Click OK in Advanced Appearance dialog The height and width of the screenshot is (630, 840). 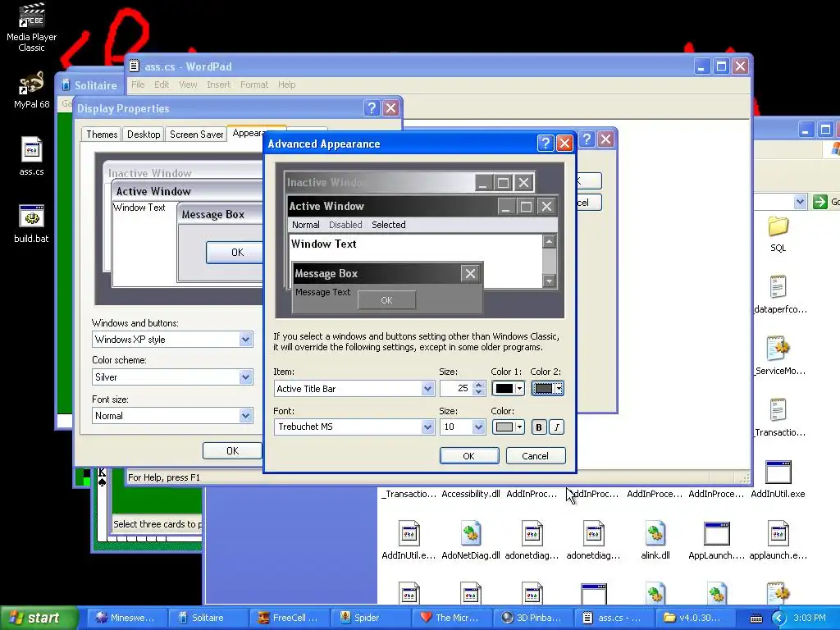coord(468,456)
